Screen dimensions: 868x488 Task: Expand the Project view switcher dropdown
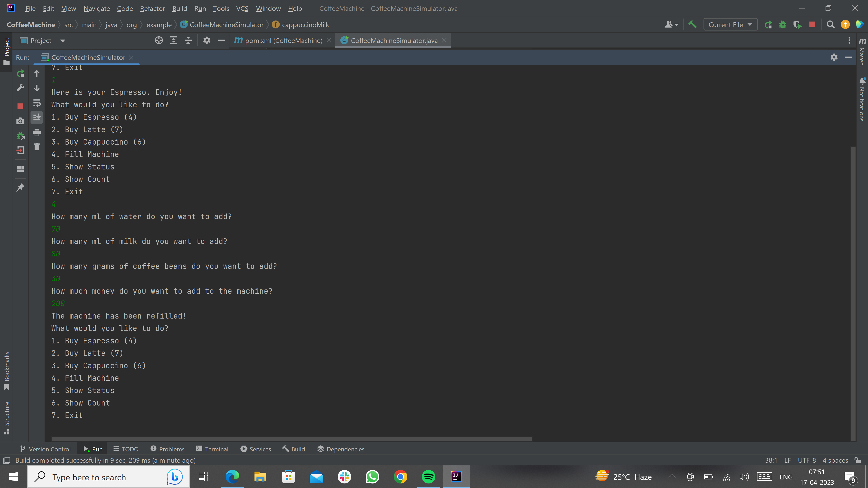[63, 40]
